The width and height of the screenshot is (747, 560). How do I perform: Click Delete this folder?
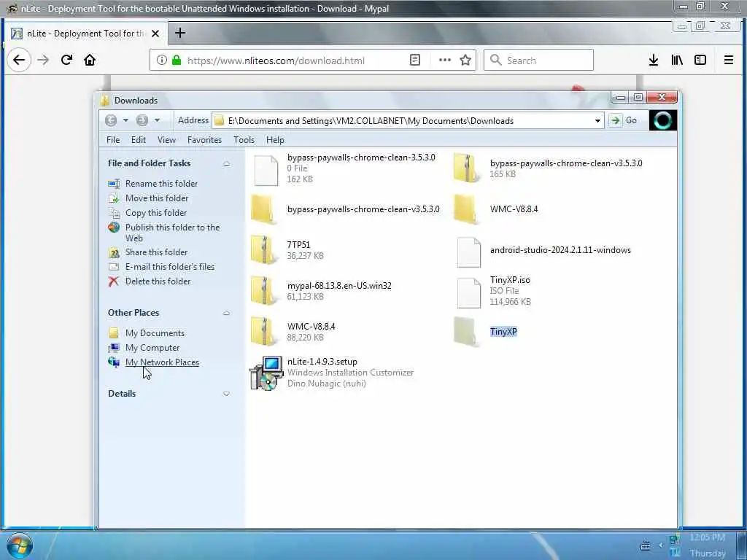click(x=158, y=281)
